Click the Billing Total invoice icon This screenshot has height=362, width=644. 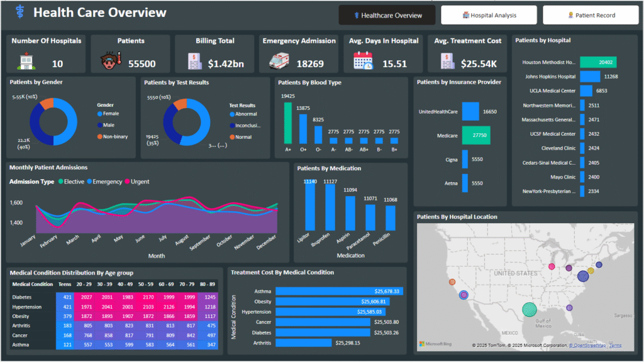(x=194, y=62)
